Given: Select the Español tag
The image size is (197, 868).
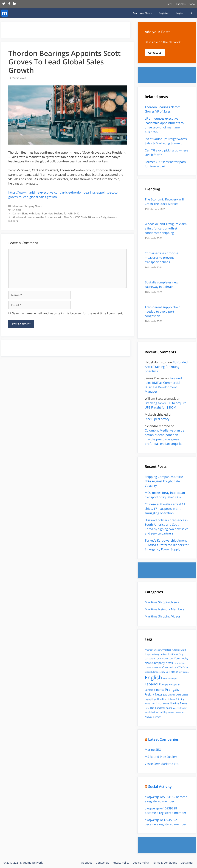Looking at the screenshot, I should 151,684.
